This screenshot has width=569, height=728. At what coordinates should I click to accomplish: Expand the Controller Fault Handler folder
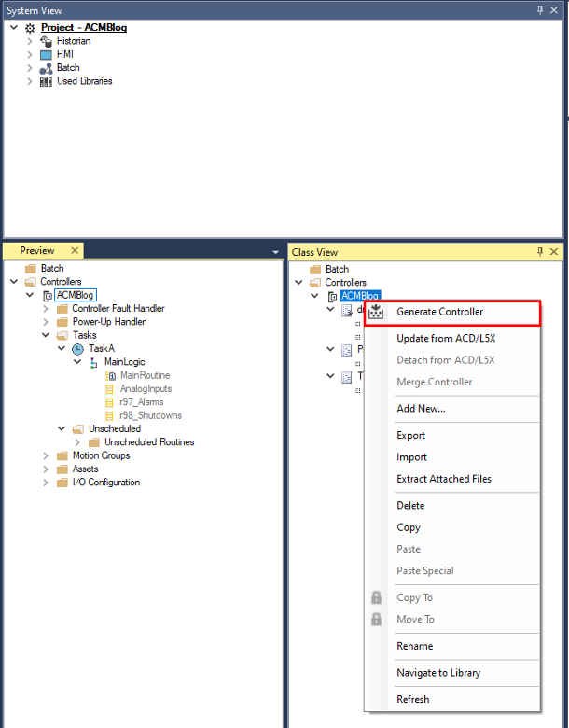[x=46, y=309]
